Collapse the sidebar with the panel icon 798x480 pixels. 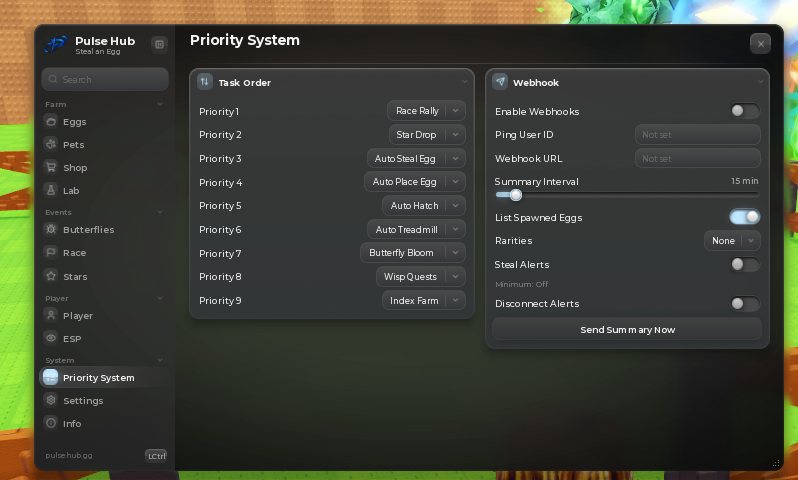159,44
